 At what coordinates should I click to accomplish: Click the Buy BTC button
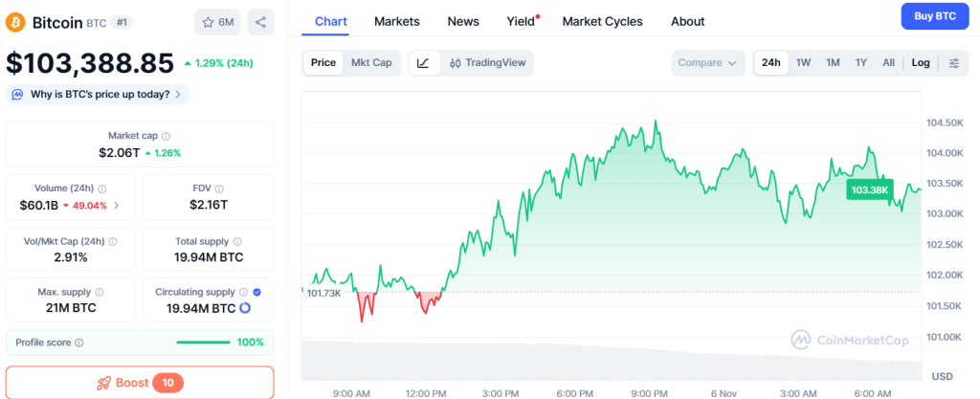[934, 16]
